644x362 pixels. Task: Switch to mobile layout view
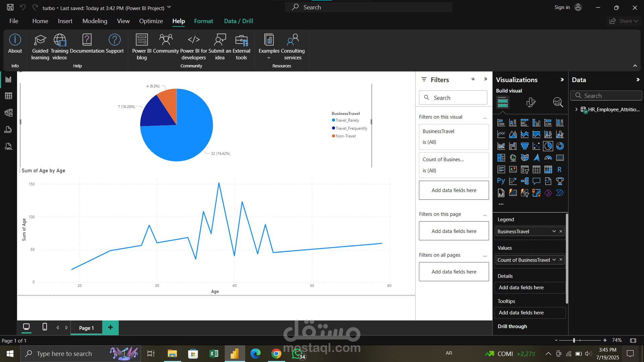[x=45, y=327]
